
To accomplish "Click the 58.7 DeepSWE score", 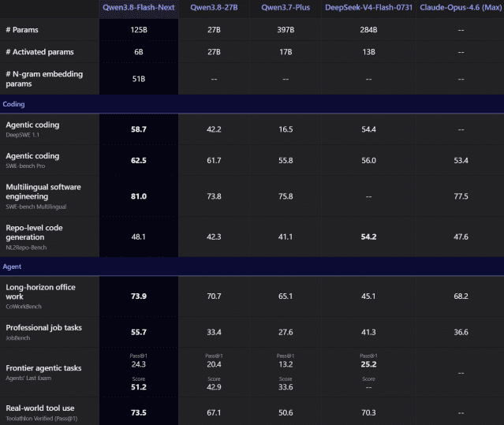I will pyautogui.click(x=139, y=129).
